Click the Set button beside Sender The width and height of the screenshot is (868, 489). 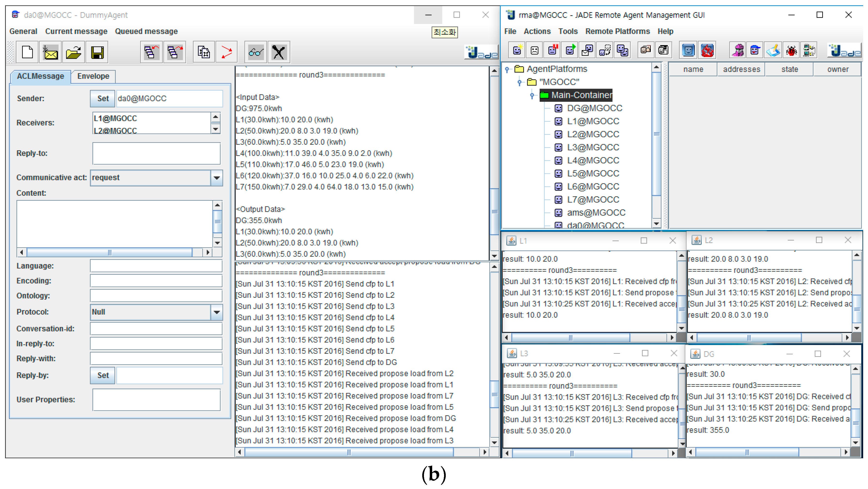(x=103, y=99)
